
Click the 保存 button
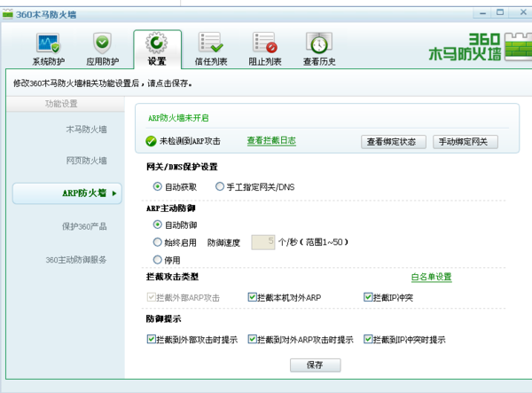315,365
